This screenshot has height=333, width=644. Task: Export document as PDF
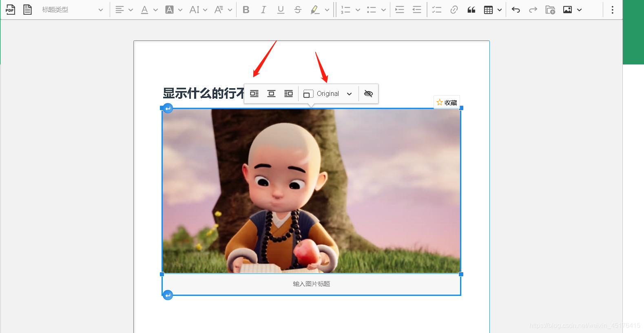pyautogui.click(x=10, y=9)
